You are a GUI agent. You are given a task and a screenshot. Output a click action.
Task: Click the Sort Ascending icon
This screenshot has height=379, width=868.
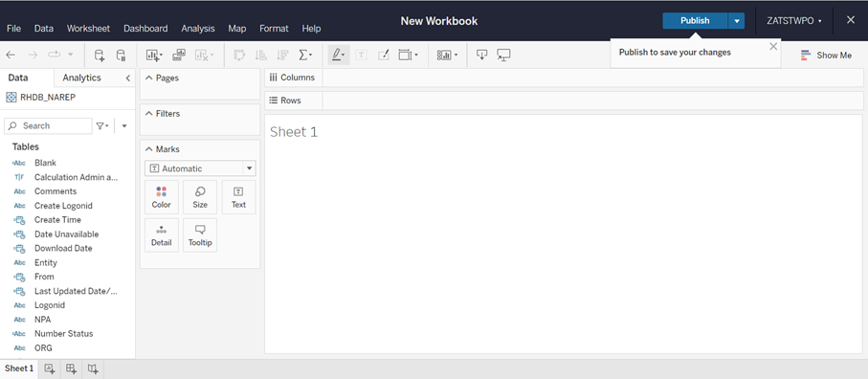pyautogui.click(x=260, y=55)
